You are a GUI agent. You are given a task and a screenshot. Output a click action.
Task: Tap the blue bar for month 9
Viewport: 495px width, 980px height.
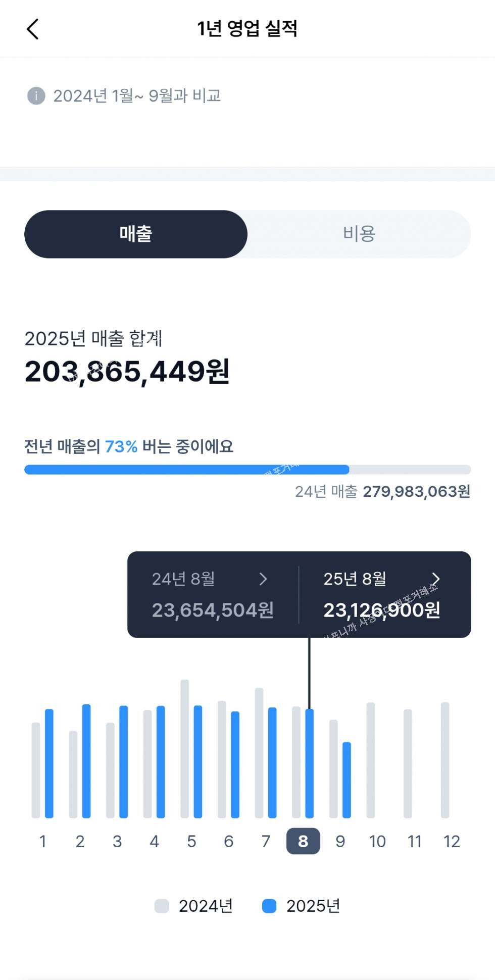tap(346, 780)
